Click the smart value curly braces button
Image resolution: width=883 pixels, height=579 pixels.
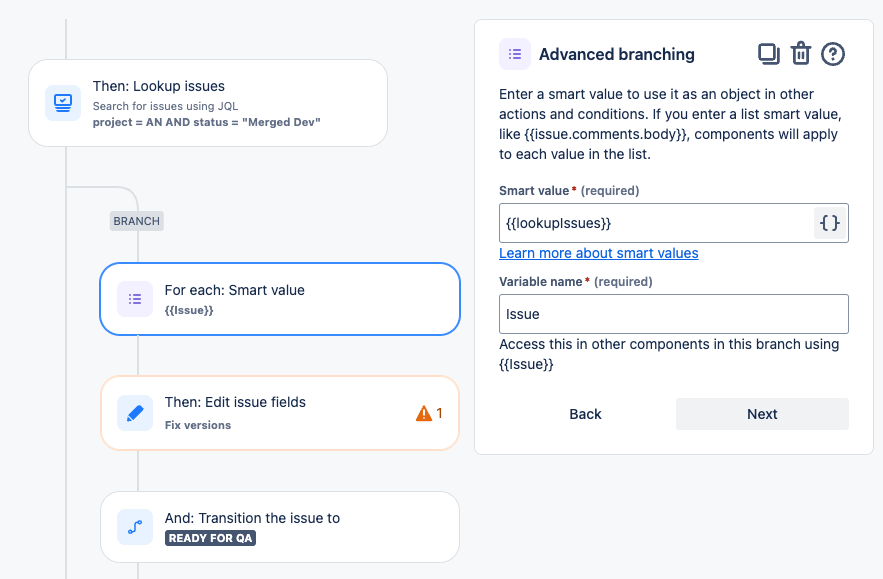(x=830, y=223)
